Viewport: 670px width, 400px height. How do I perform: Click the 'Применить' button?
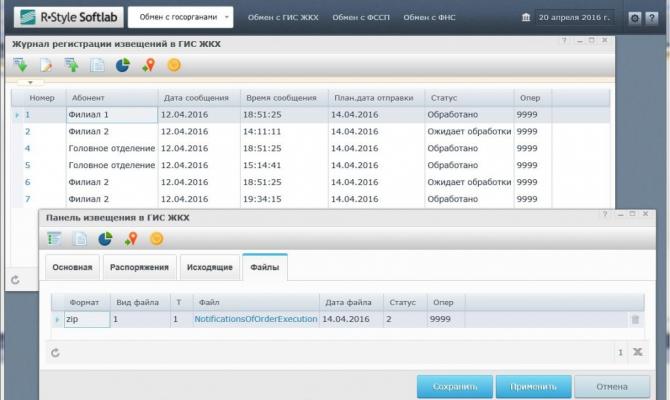(533, 387)
